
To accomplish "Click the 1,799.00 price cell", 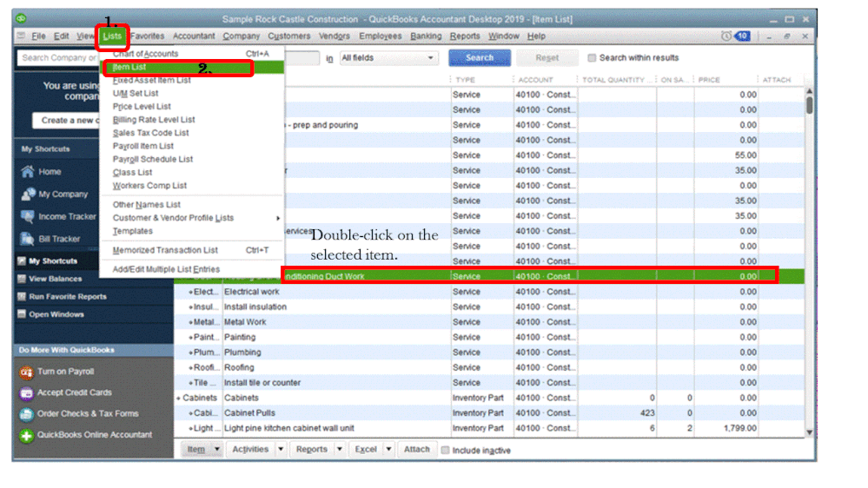I will click(726, 428).
